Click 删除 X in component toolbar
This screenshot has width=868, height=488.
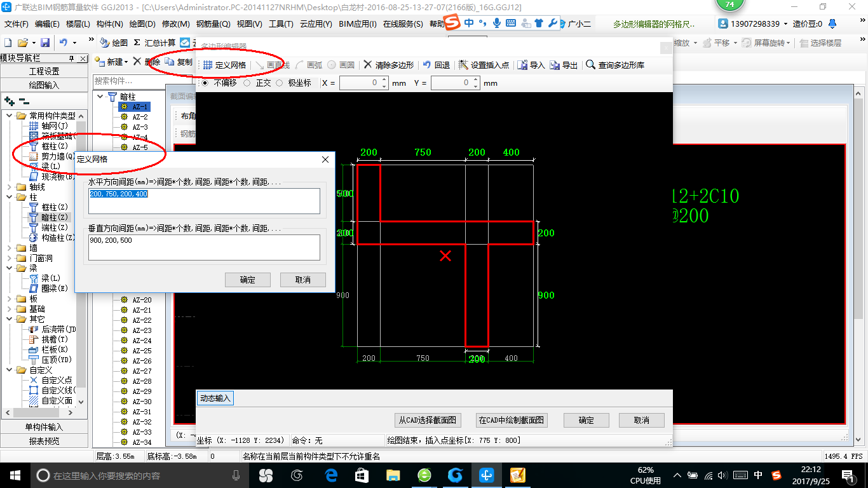[146, 62]
